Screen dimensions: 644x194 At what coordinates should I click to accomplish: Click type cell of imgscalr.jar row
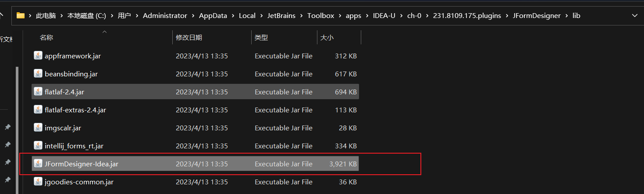(x=284, y=128)
